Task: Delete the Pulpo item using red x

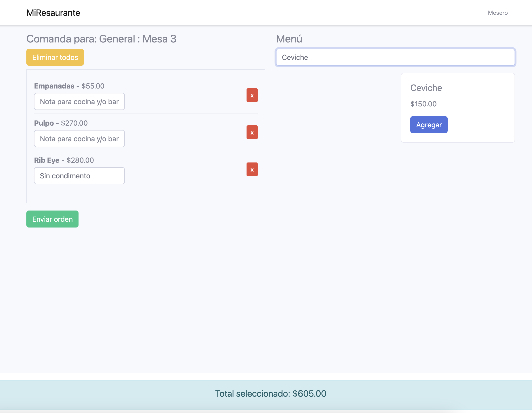Action: [252, 132]
